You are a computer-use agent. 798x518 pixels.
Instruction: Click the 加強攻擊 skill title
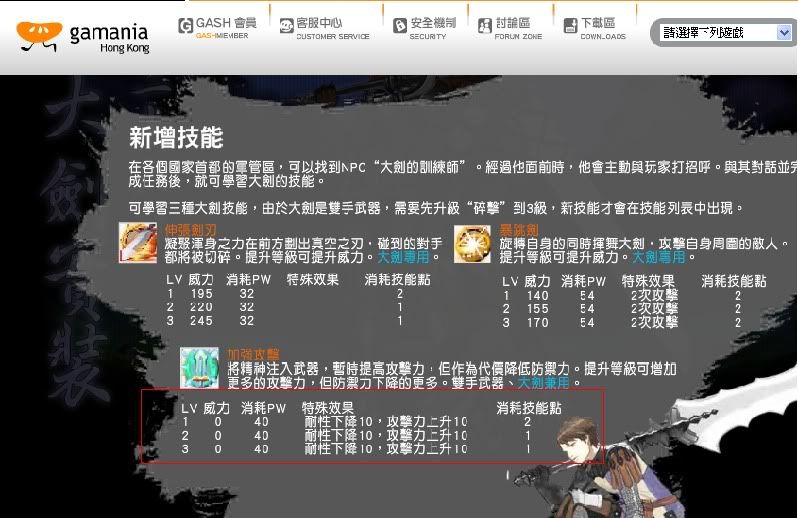click(253, 354)
